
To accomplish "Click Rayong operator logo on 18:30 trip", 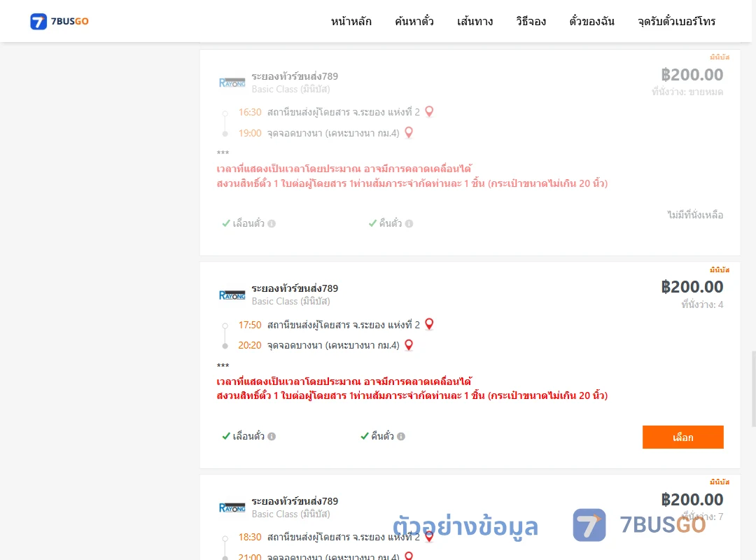I will pyautogui.click(x=232, y=507).
